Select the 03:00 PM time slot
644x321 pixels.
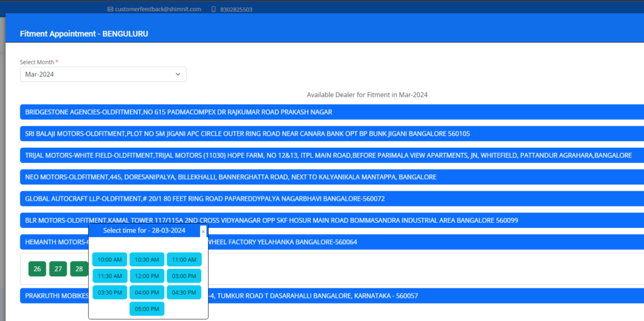pyautogui.click(x=184, y=276)
